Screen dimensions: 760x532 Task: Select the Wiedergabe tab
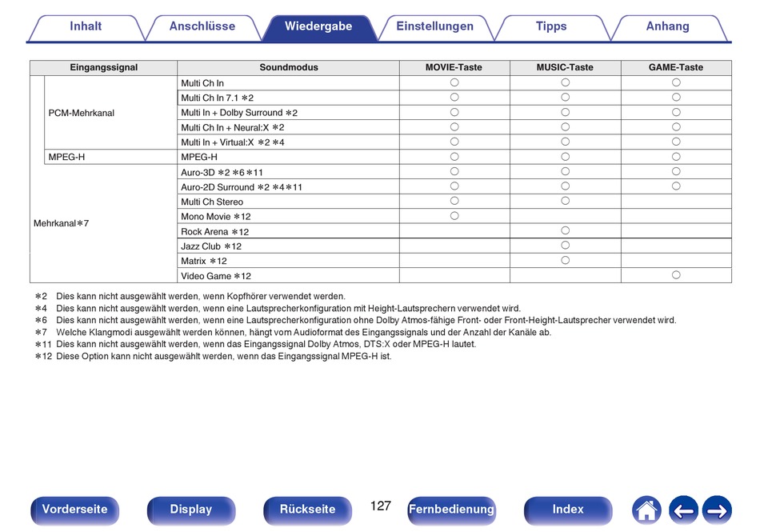[x=318, y=27]
